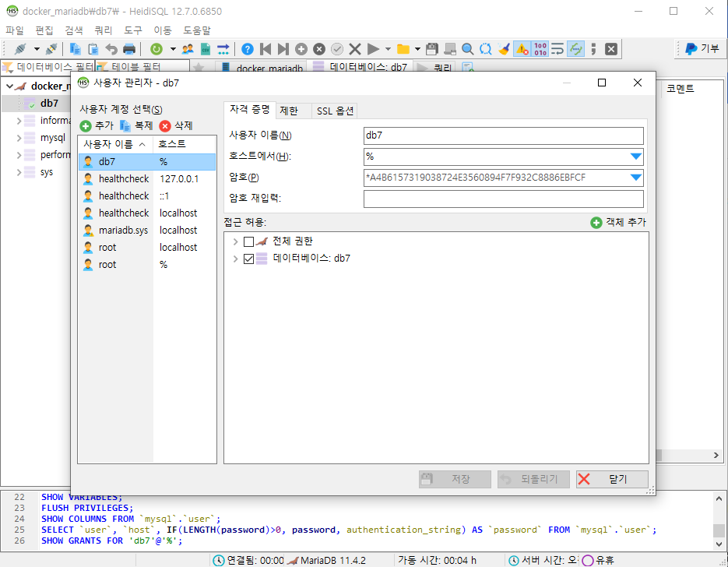Viewport: 728px width, 567px height.
Task: Open refresh icon dropdown arrow
Action: tap(173, 49)
